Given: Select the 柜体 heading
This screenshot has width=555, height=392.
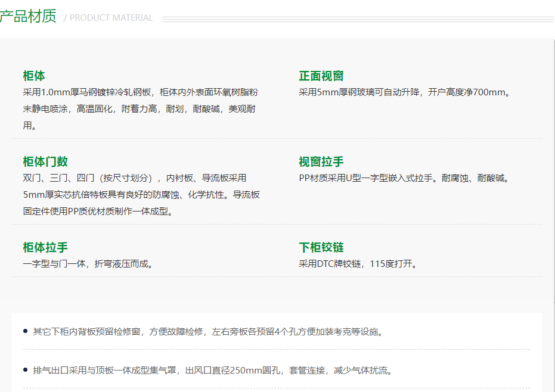Looking at the screenshot, I should click(x=34, y=76).
